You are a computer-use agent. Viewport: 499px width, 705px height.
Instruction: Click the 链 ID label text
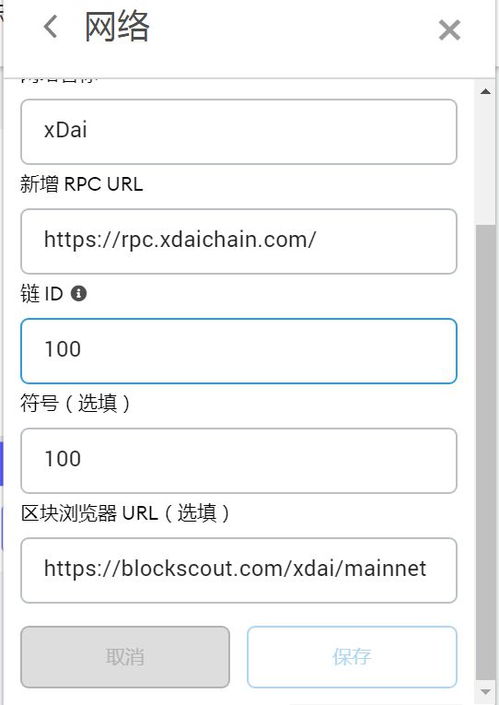point(41,294)
